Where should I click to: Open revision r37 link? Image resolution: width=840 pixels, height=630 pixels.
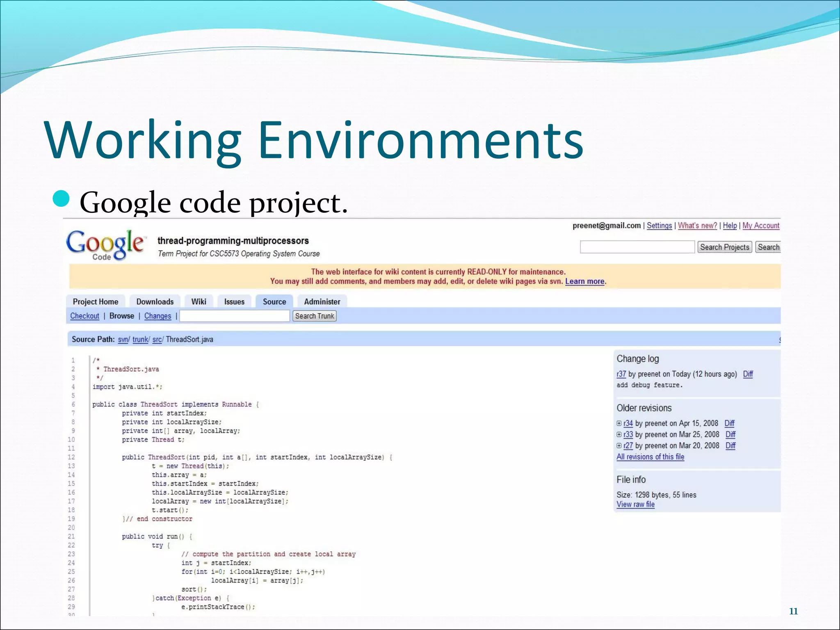tap(621, 374)
